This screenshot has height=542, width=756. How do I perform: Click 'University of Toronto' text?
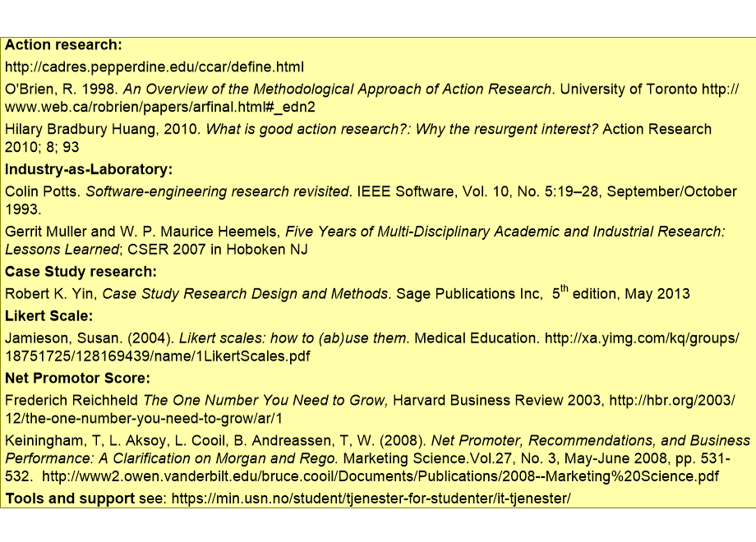pyautogui.click(x=629, y=90)
